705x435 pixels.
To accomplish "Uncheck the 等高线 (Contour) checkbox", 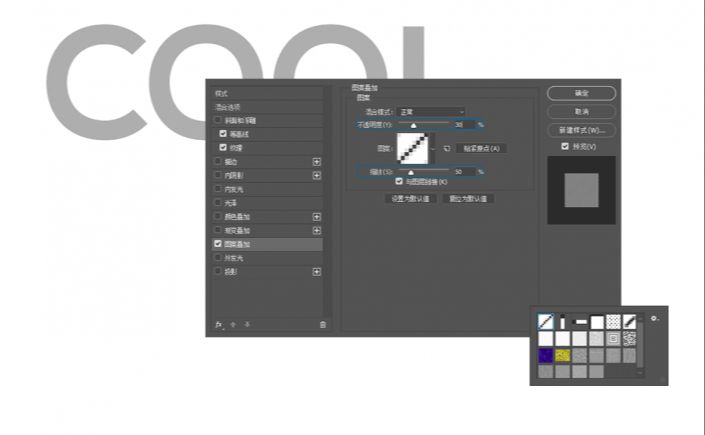I will pos(223,134).
